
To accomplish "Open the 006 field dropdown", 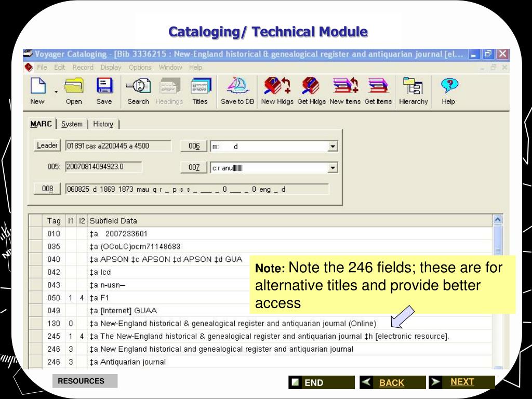I will (x=333, y=146).
